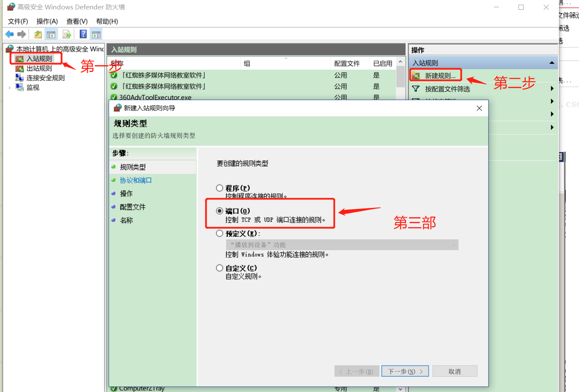
Task: Click the 协议和端口 step link
Action: [x=135, y=180]
